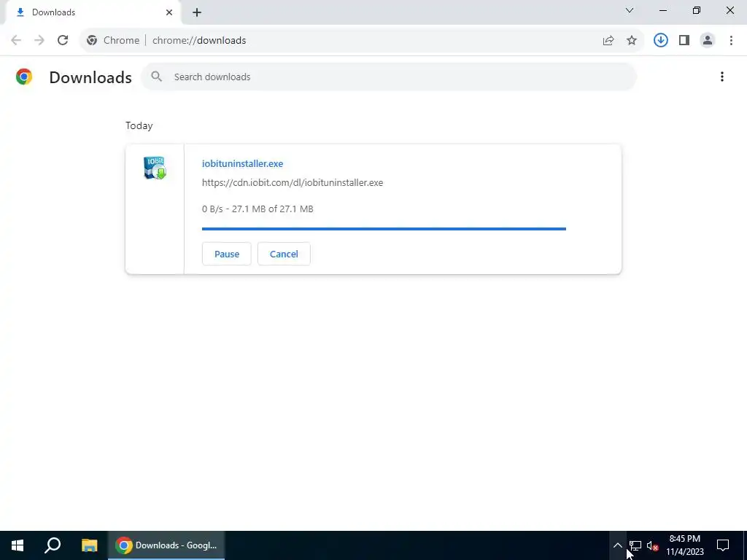The height and width of the screenshot is (560, 747).
Task: Show hidden system tray icons
Action: (x=617, y=545)
